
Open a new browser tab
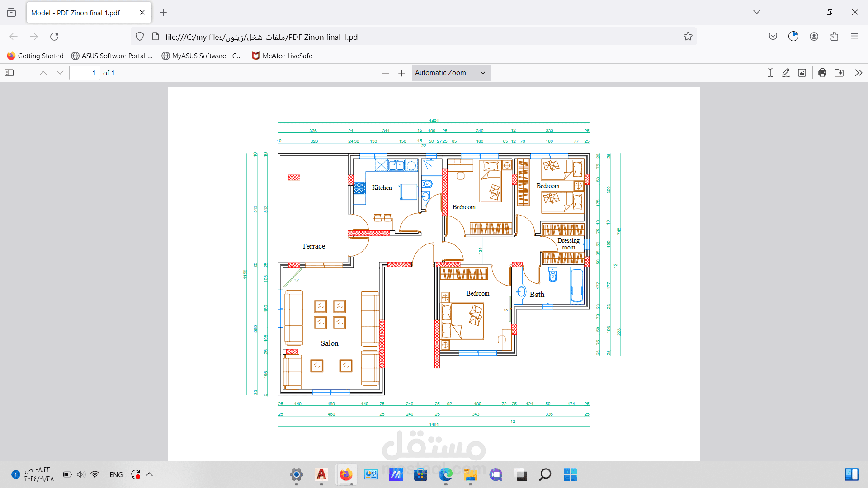click(164, 13)
